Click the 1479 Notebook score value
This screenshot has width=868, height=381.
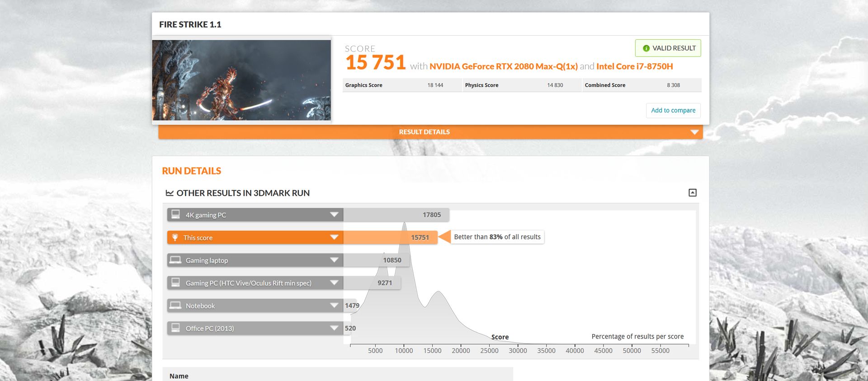coord(352,306)
